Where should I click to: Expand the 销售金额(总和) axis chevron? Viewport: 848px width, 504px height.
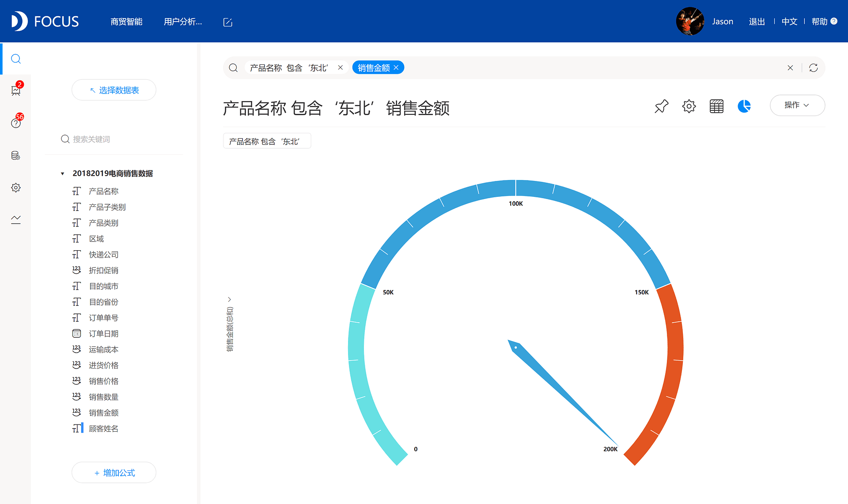229,299
